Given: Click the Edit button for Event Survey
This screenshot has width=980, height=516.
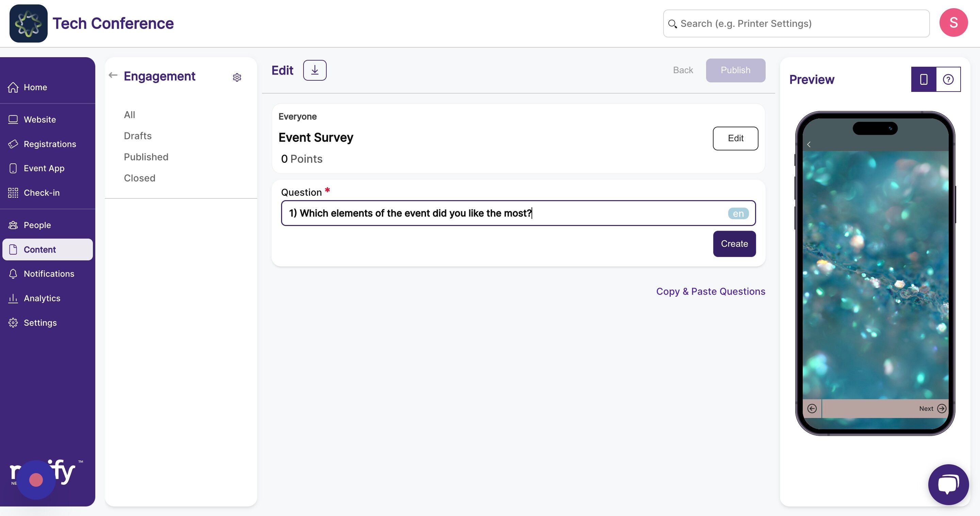Looking at the screenshot, I should pos(735,138).
